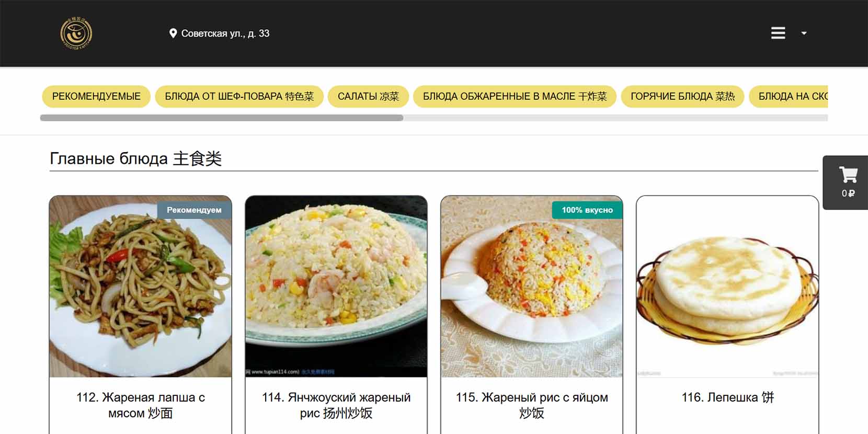Click the restaurant logo in the header

76,33
